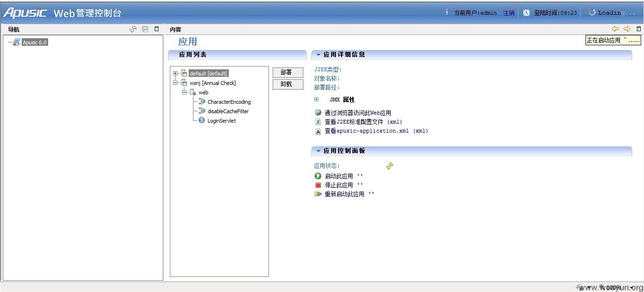Click the globe icon for browser access
This screenshot has height=292, width=644.
[318, 113]
